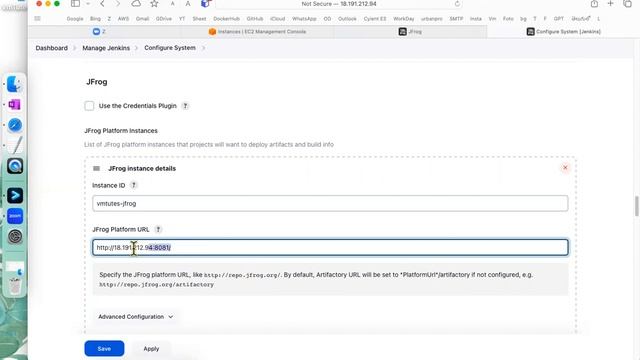The height and width of the screenshot is (360, 640).
Task: Open the GPT bookmark
Action: 559,19
